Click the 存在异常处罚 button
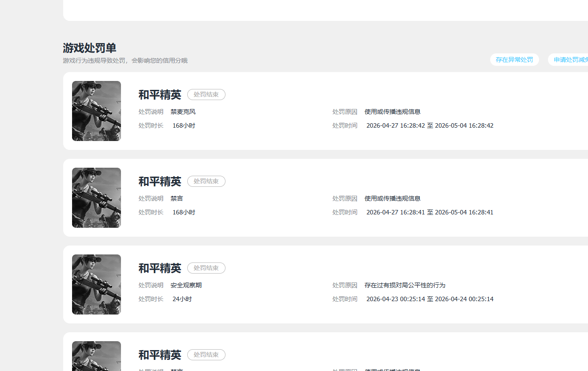This screenshot has height=371, width=588. (515, 60)
